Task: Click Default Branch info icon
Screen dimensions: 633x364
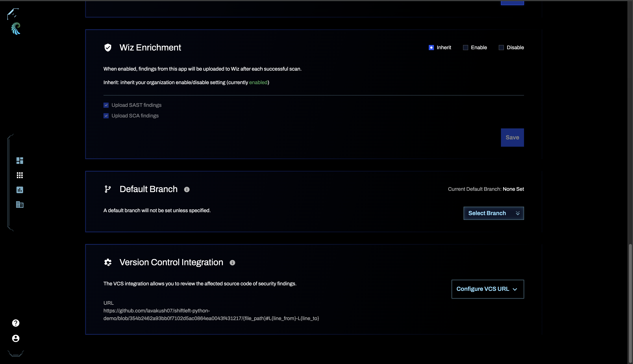Action: [x=187, y=189]
